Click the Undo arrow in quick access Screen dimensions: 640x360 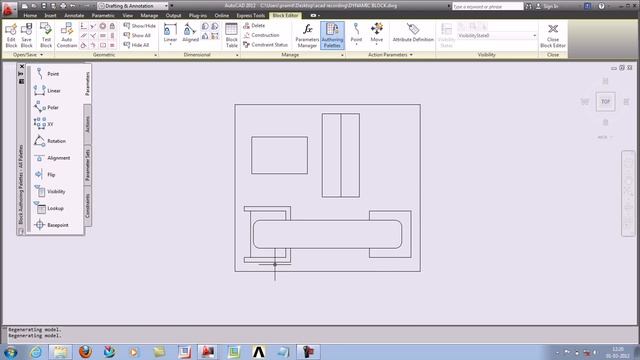tap(72, 6)
